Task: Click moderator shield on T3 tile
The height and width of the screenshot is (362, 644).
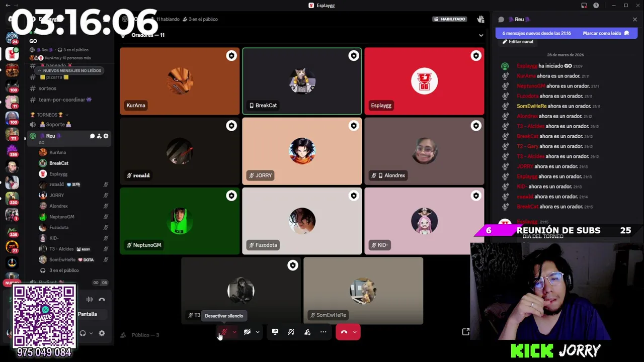Action: (293, 265)
